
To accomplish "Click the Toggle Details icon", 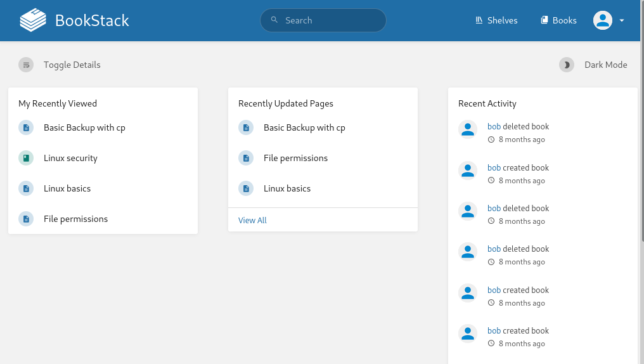I will point(26,65).
